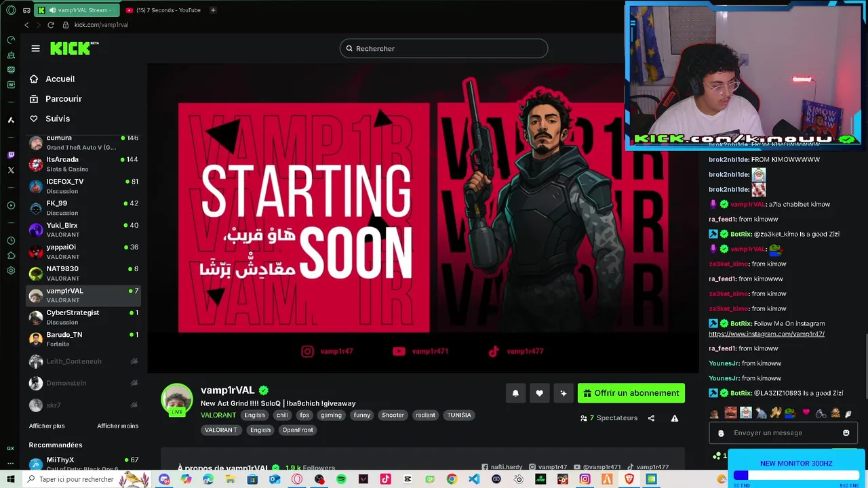Select the radiant tag
Image resolution: width=868 pixels, height=488 pixels.
425,415
